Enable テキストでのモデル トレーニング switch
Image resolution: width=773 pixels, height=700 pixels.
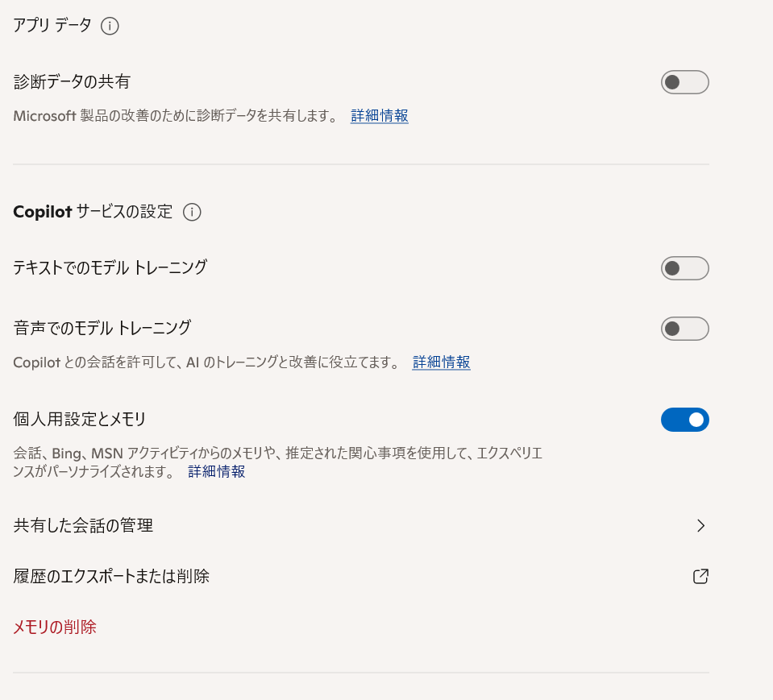click(x=684, y=268)
